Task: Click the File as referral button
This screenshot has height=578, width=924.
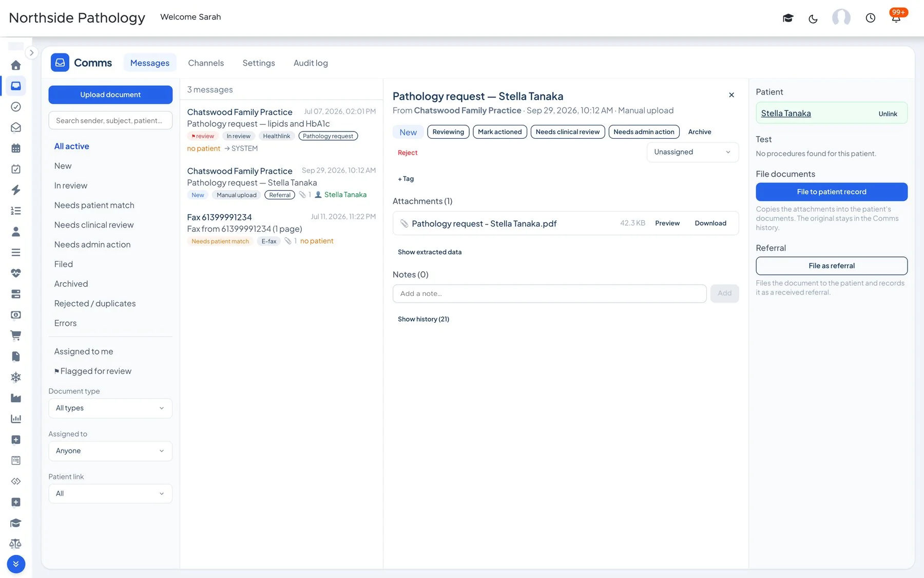Action: pyautogui.click(x=832, y=266)
